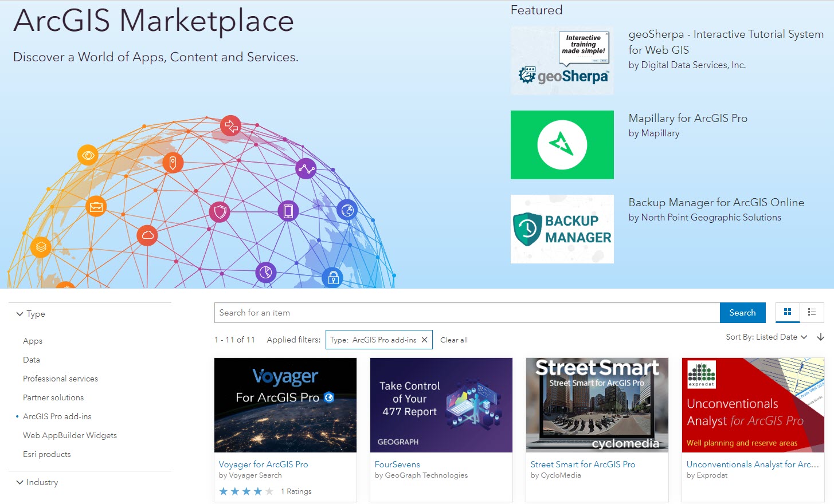
Task: Click the Mapillary green logo thumbnail
Action: pos(562,144)
